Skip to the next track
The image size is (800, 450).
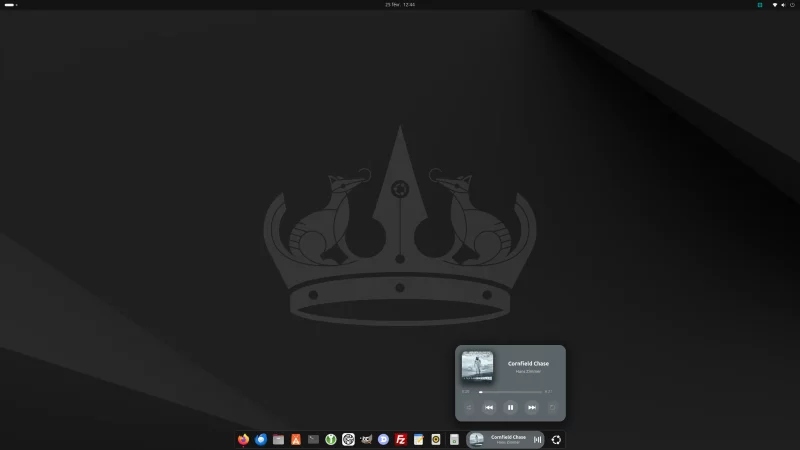coord(532,407)
